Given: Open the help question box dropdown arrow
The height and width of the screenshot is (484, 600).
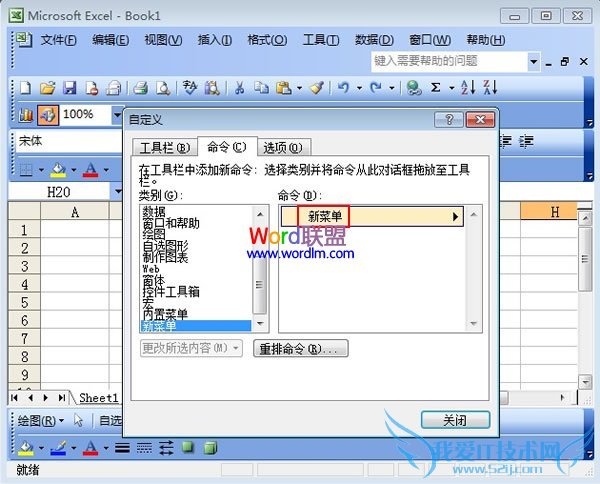Looking at the screenshot, I should (533, 61).
